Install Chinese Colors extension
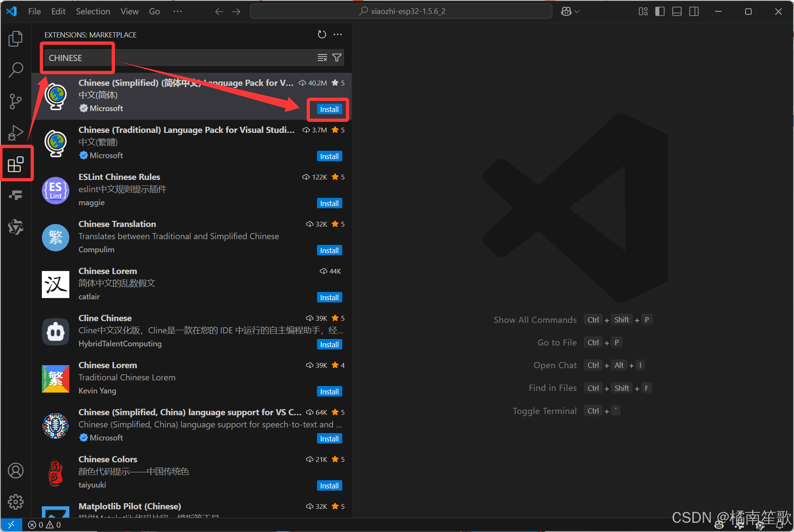The width and height of the screenshot is (794, 532). point(329,486)
